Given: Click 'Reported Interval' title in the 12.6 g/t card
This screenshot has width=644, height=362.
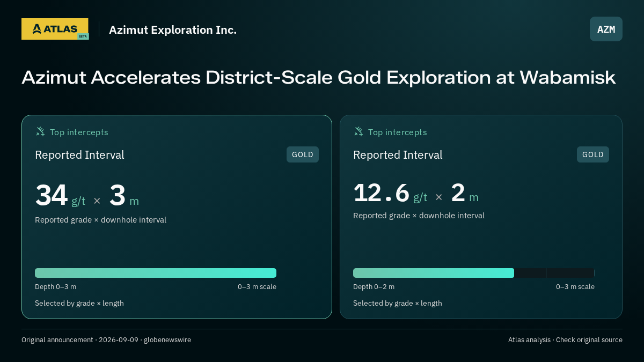Looking at the screenshot, I should [398, 155].
